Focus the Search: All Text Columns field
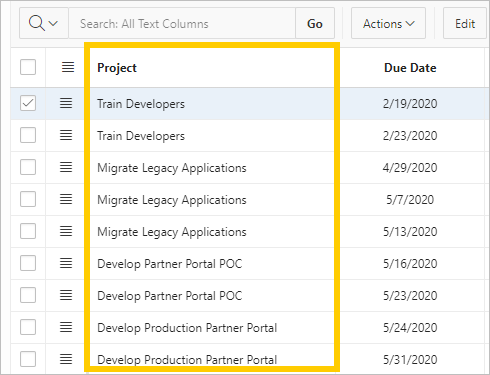Image resolution: width=490 pixels, height=375 pixels. click(x=182, y=24)
